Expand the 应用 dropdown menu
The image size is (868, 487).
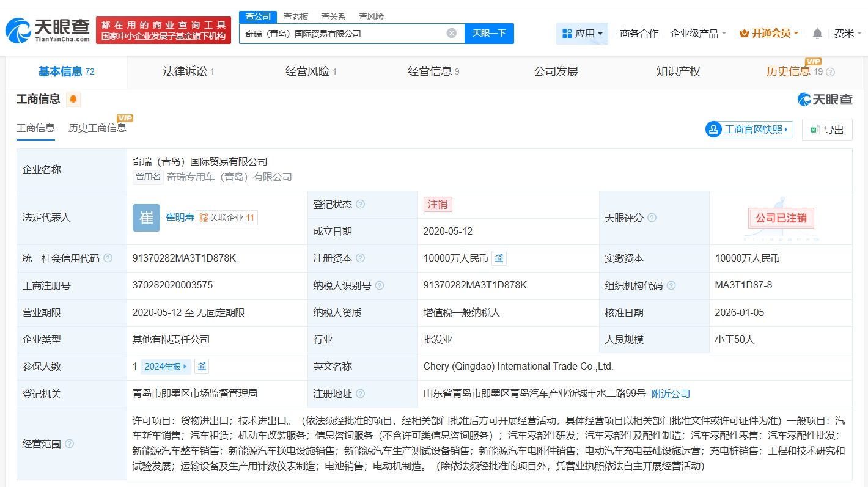coord(582,34)
